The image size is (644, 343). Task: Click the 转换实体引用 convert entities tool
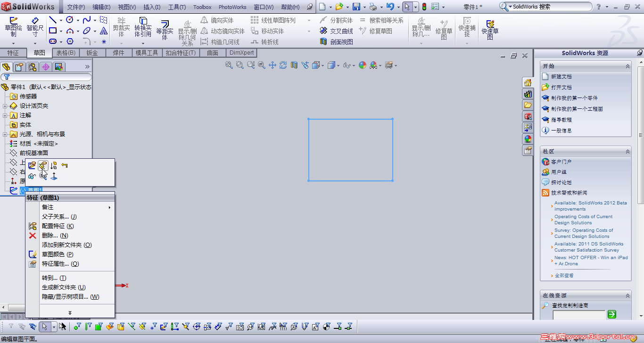coord(143,27)
